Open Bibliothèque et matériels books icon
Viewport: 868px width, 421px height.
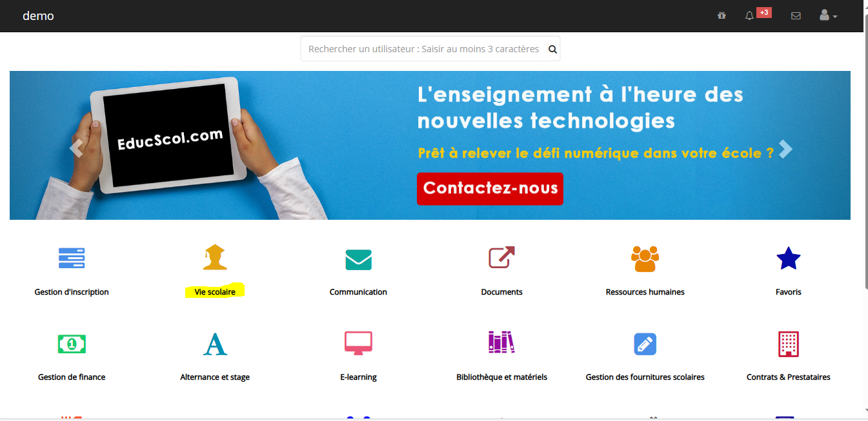pos(501,342)
